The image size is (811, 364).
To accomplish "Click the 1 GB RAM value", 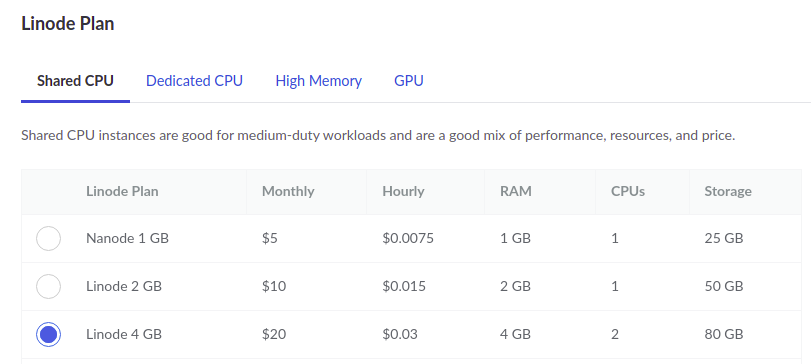I will click(516, 238).
